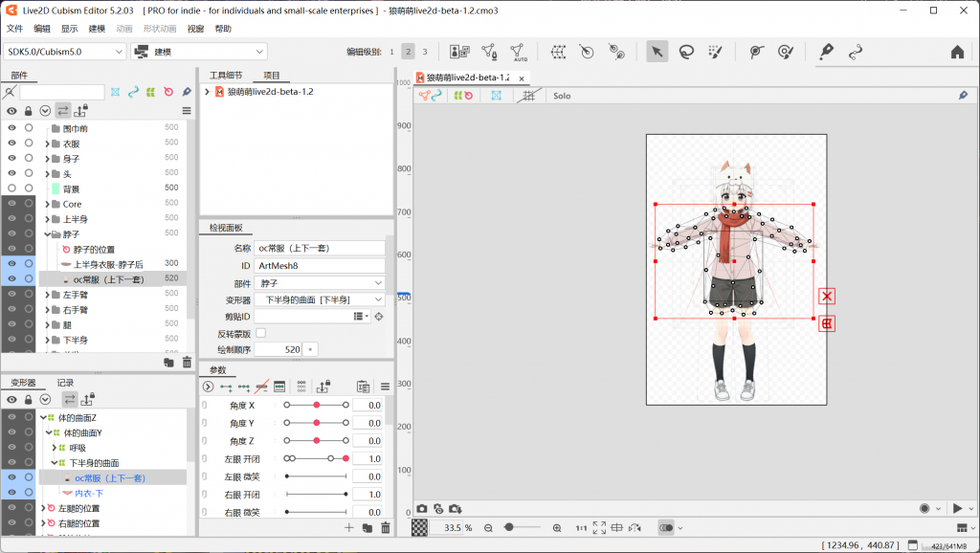Viewport: 980px width, 553px height.
Task: Select the lasso selection tool
Action: [x=686, y=52]
